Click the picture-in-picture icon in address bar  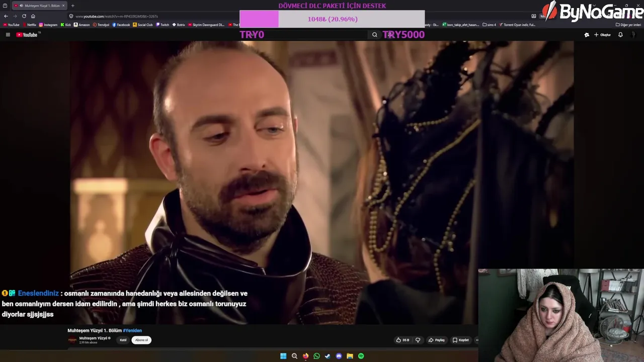click(534, 16)
